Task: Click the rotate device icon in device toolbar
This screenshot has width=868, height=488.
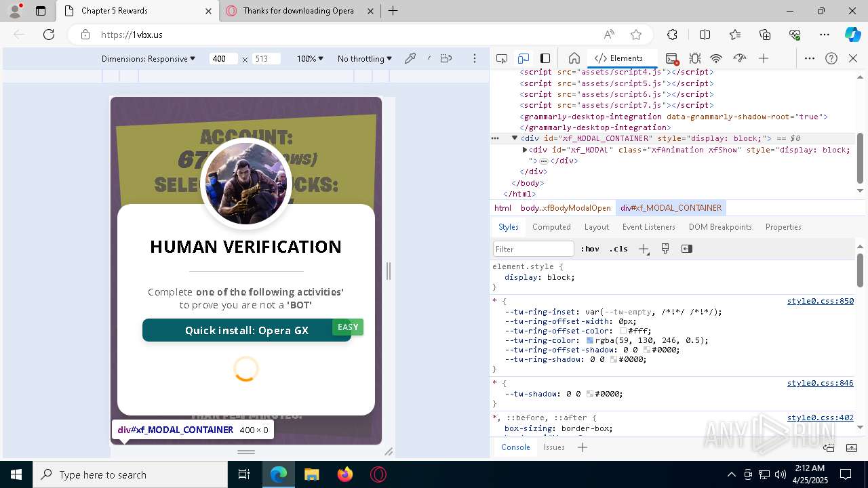Action: (x=446, y=58)
